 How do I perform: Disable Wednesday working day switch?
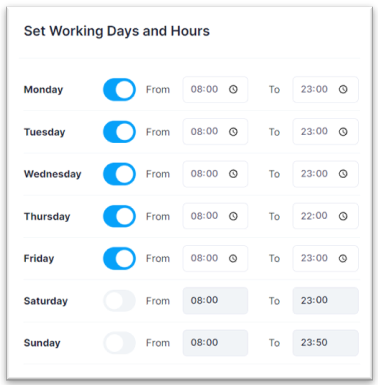pyautogui.click(x=119, y=174)
